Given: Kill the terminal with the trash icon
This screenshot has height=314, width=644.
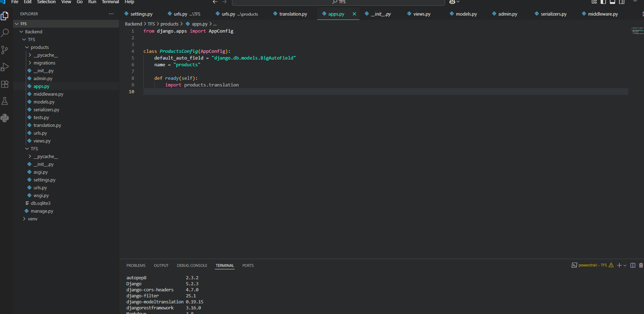Looking at the screenshot, I should pyautogui.click(x=641, y=265).
